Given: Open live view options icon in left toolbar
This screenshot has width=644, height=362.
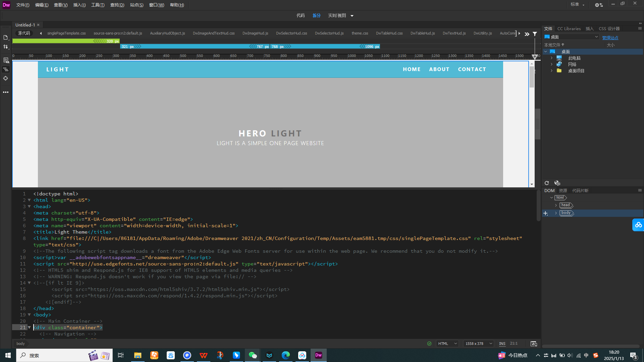Looking at the screenshot, I should pyautogui.click(x=6, y=60).
